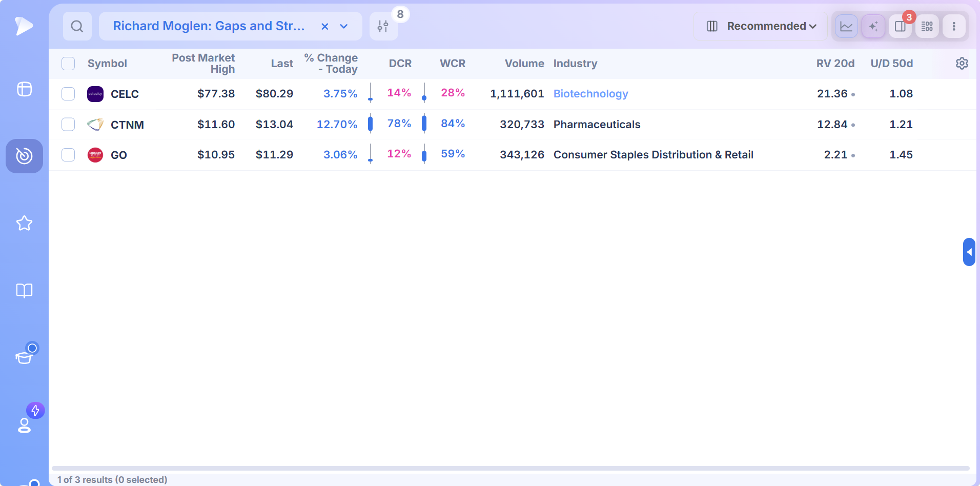Click the 1 of 3 results status text
980x486 pixels.
click(112, 480)
